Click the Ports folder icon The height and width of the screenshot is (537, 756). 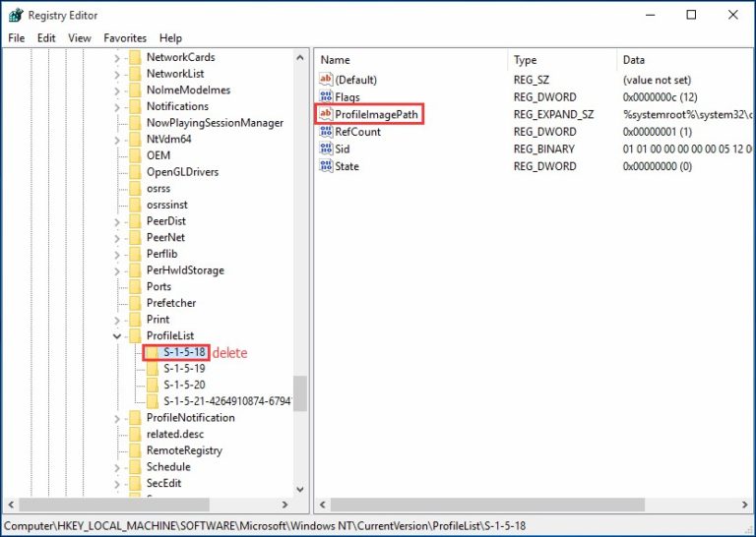[x=135, y=286]
